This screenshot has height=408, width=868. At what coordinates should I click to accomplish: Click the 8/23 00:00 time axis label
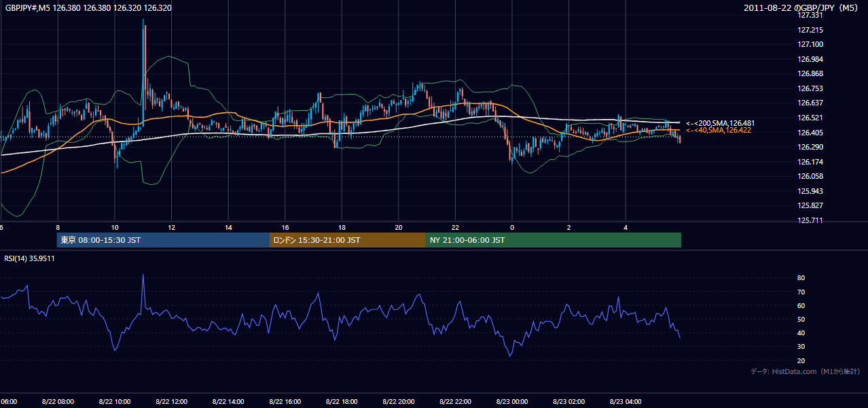click(511, 402)
